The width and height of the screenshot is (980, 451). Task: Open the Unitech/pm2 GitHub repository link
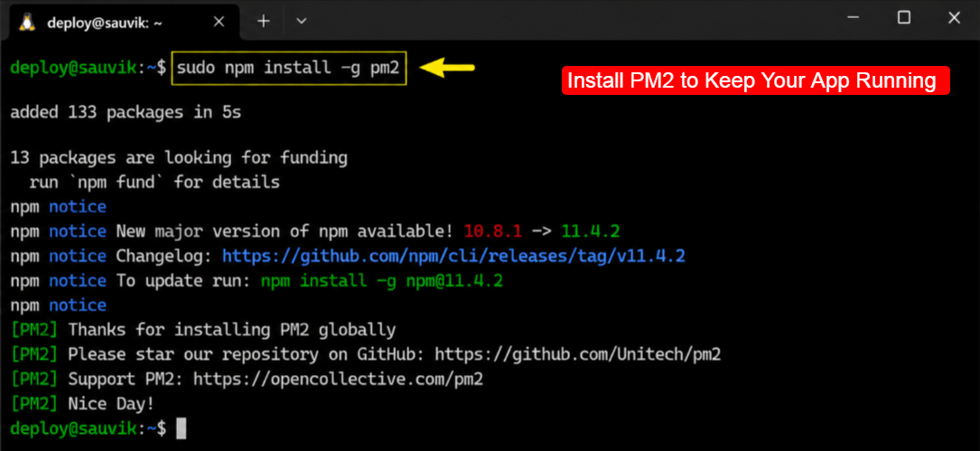[578, 354]
